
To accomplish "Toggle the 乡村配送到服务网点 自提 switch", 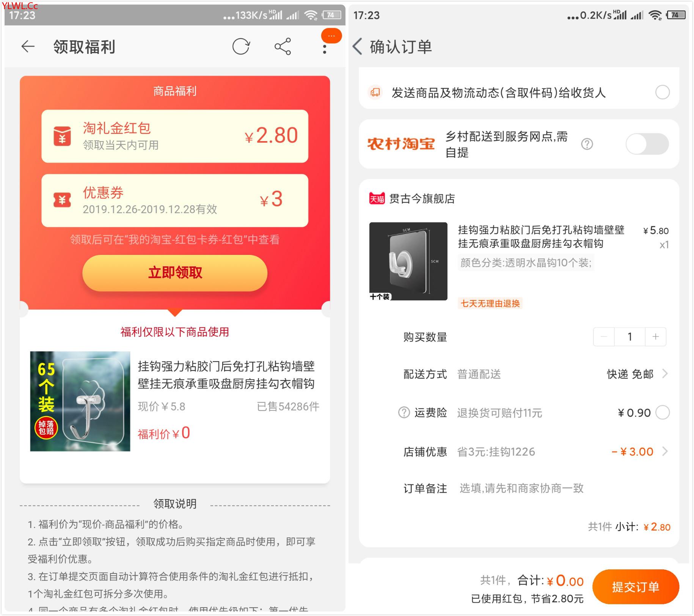I will click(647, 144).
